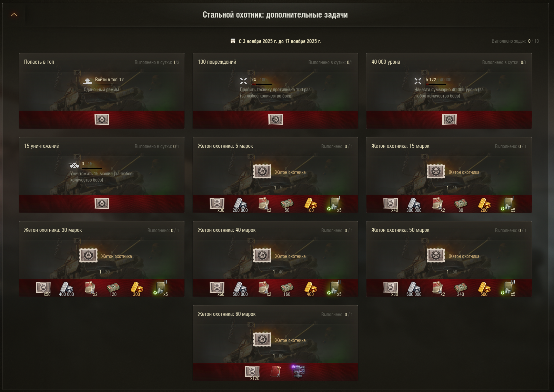Viewport: 554px width, 392px height.
Task: Click the 5 172 damage progress bar
Action: (x=436, y=84)
